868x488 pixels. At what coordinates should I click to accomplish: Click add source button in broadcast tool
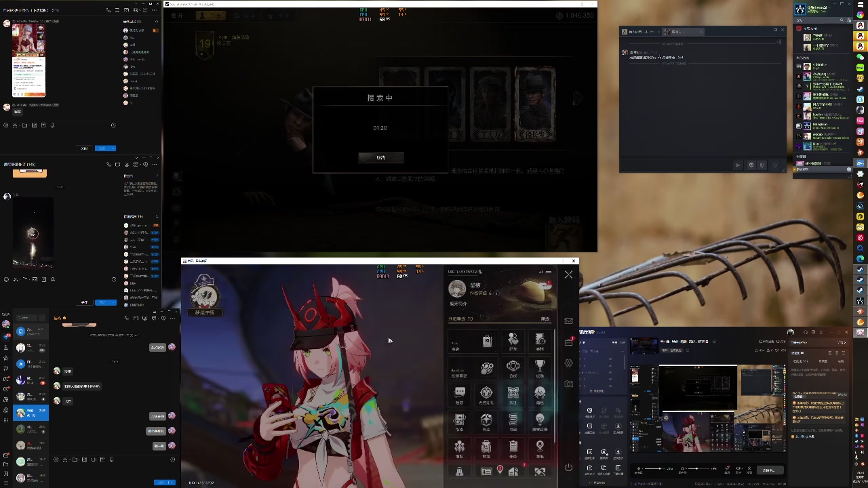[597, 391]
